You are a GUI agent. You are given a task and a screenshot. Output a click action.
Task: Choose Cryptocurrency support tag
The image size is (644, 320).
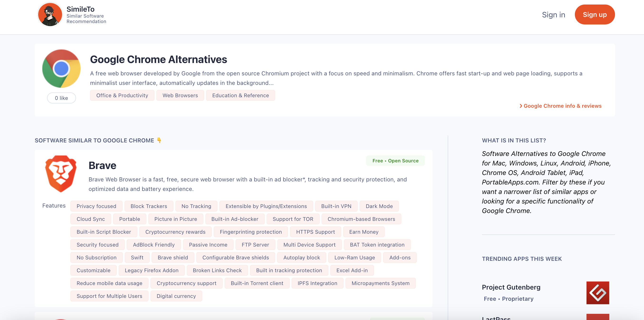[x=187, y=283]
